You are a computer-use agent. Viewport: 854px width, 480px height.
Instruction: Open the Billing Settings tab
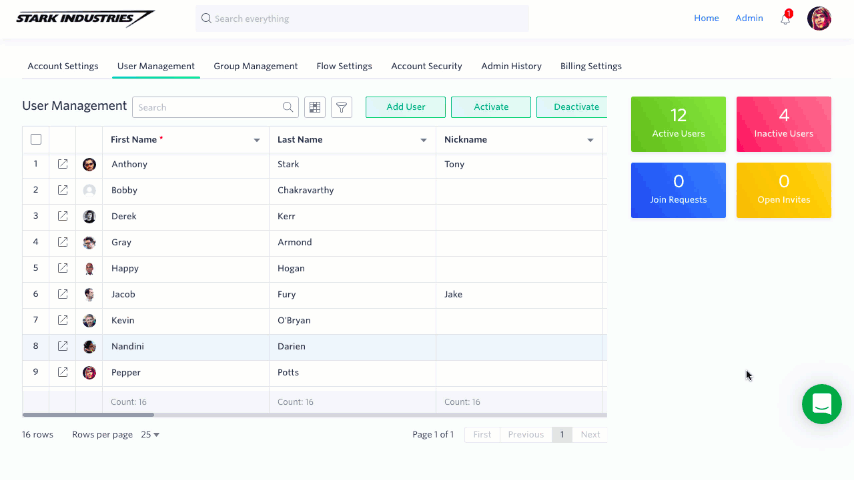click(x=591, y=66)
